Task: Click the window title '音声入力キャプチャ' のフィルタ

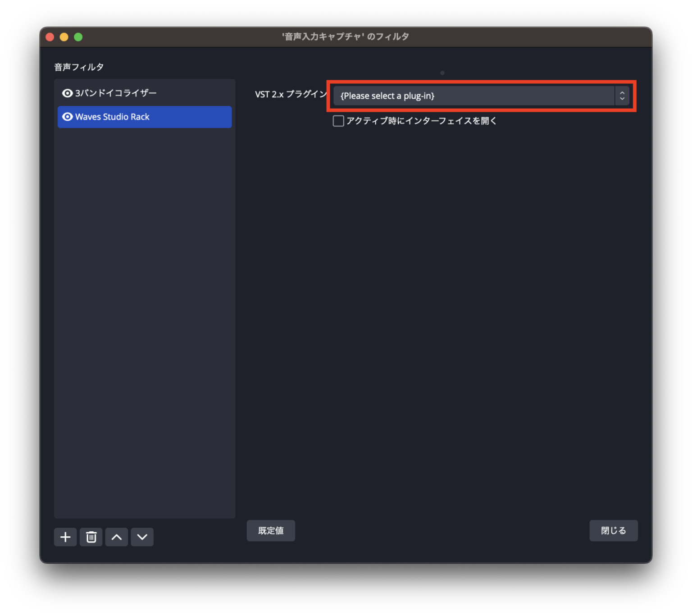Action: pos(345,37)
